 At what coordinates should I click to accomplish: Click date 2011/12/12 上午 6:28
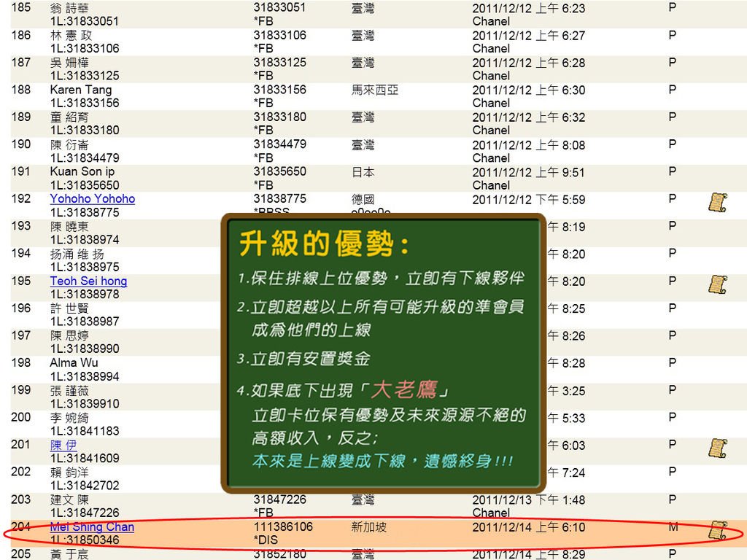click(x=528, y=63)
